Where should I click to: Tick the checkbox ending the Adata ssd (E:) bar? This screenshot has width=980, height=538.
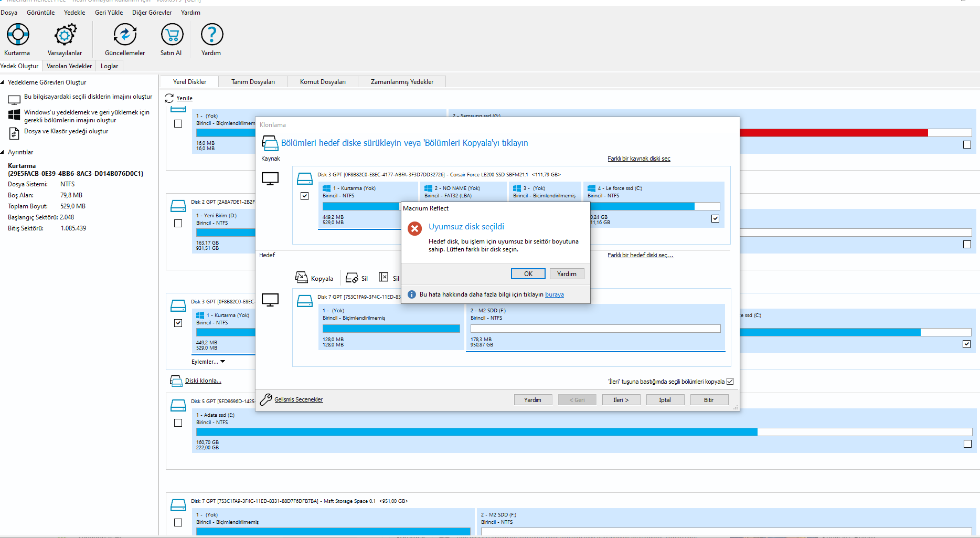click(967, 444)
